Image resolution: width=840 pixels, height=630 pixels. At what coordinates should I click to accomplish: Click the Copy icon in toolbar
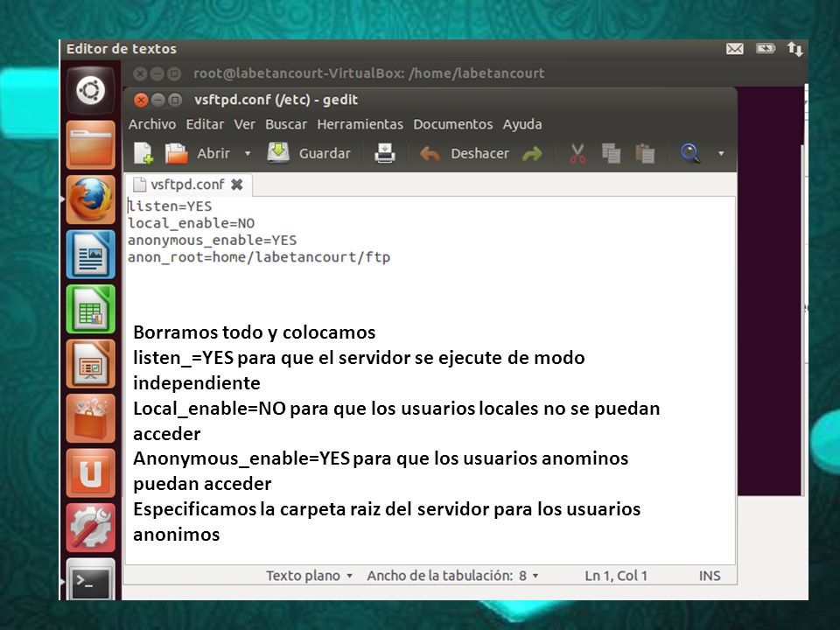pos(611,153)
